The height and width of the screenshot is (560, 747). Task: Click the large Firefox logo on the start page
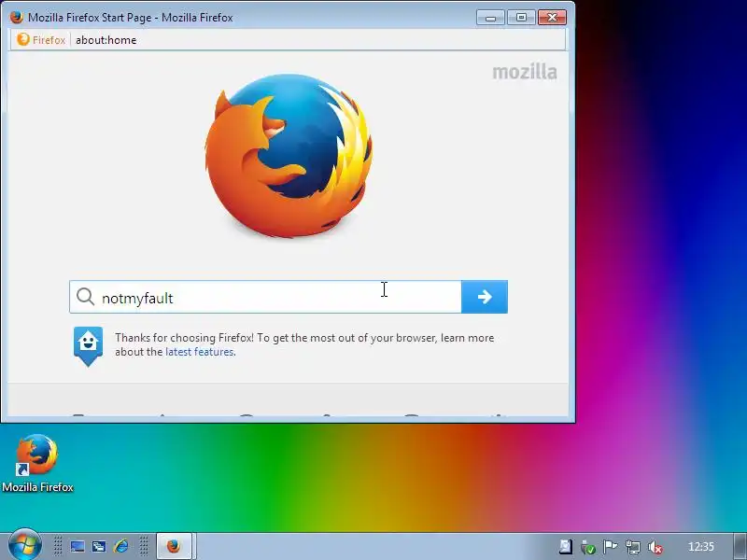[x=289, y=156]
